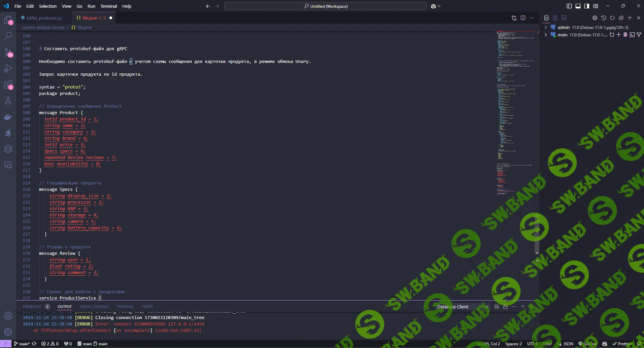Maximize panel with the up chevron

click(x=523, y=307)
